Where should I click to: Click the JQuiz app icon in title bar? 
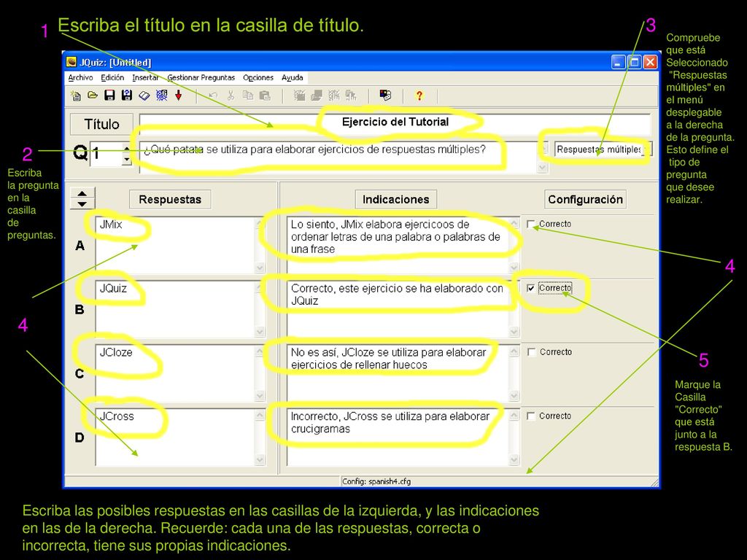(x=71, y=62)
